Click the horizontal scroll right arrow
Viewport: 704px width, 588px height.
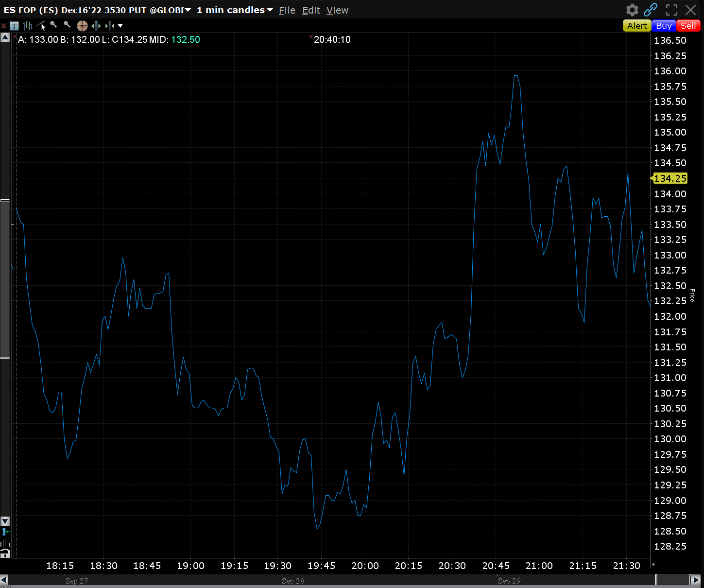coord(696,580)
